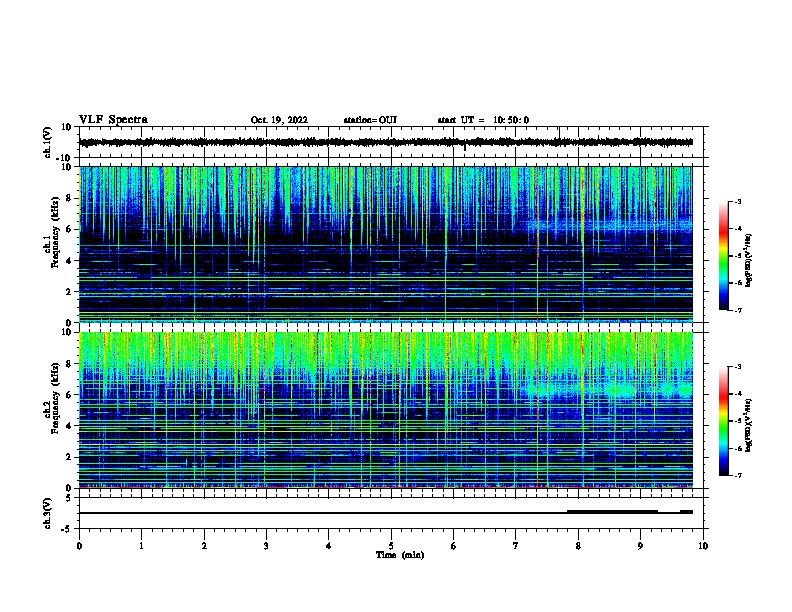The image size is (792, 612).
Task: Click the ch.1 Frequency (kHz) axis label
Action: (51, 233)
